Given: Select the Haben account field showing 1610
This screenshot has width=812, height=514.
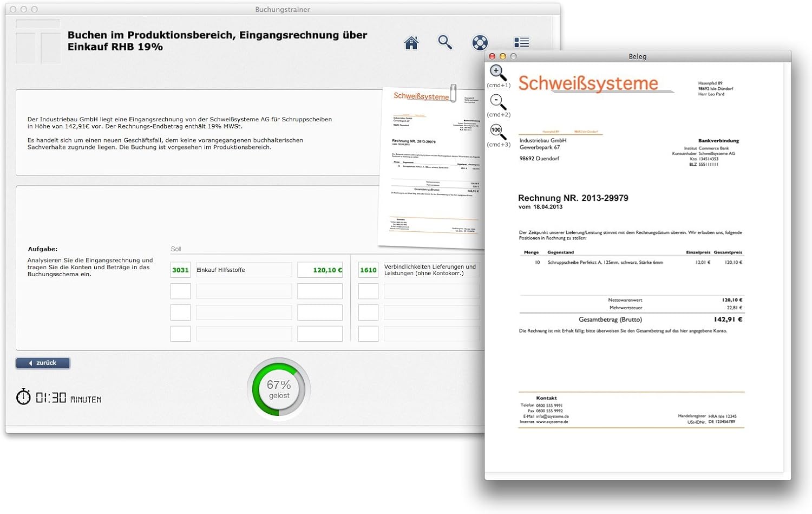Looking at the screenshot, I should 368,269.
